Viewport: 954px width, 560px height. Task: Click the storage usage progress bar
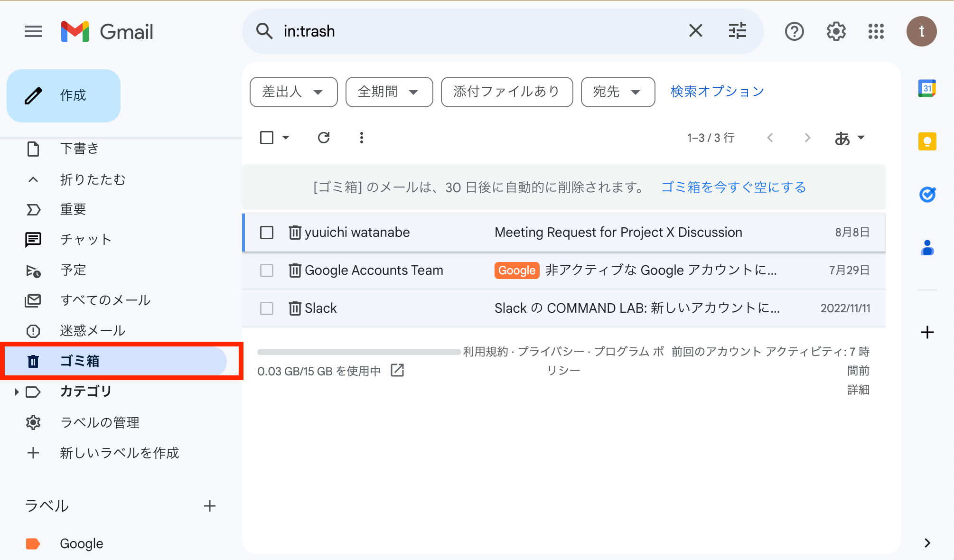pyautogui.click(x=359, y=352)
